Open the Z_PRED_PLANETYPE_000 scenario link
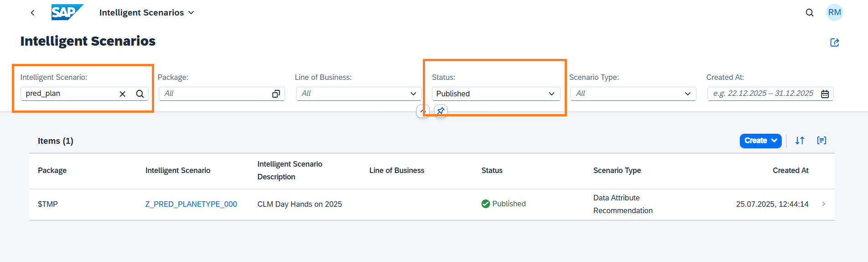This screenshot has width=868, height=262. coord(191,204)
